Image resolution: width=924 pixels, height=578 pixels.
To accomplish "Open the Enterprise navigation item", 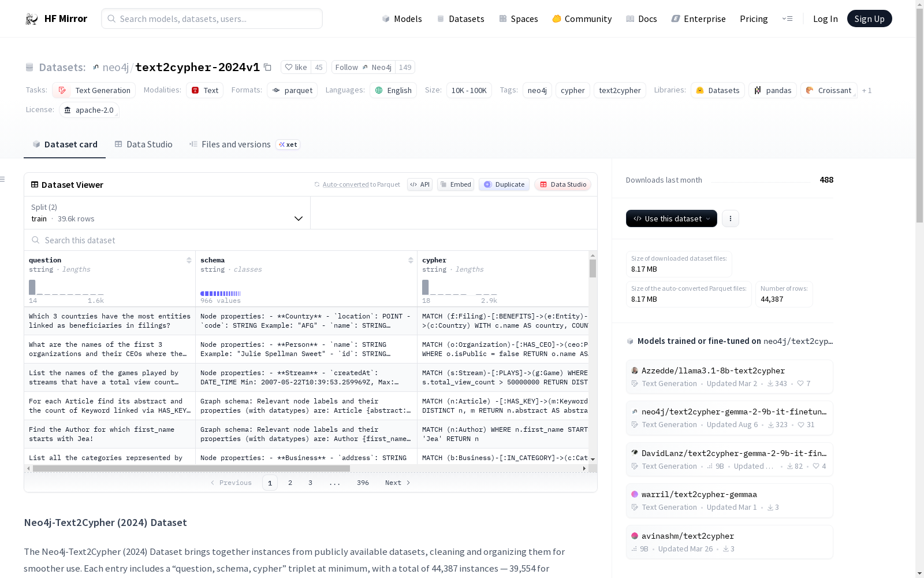I will [x=698, y=19].
